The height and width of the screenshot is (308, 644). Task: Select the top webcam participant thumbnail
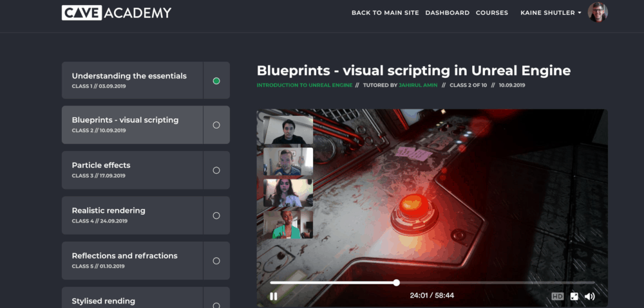pyautogui.click(x=289, y=130)
